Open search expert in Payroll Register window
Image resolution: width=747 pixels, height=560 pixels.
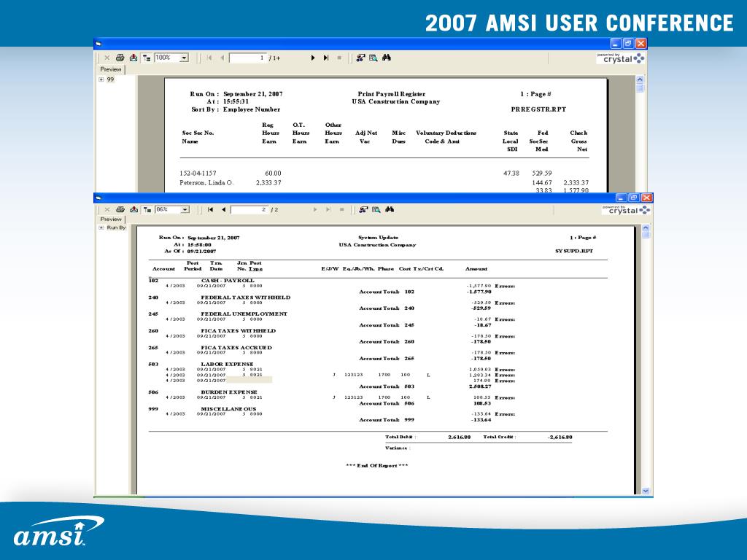(373, 58)
